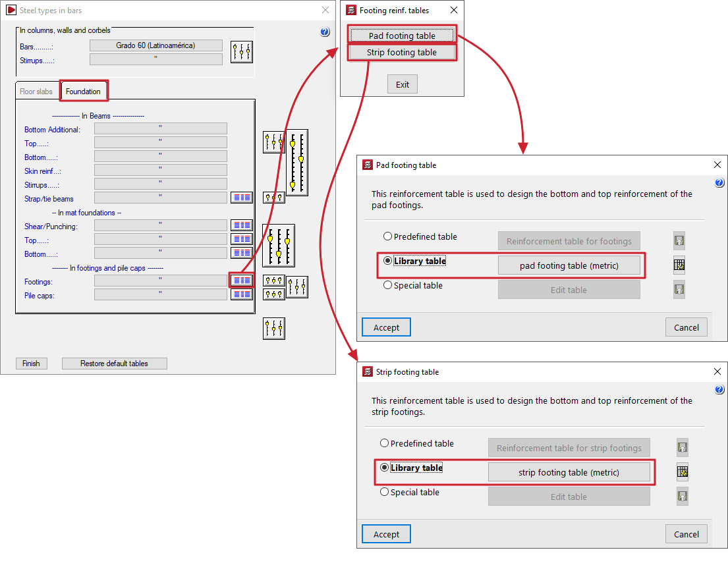Select Predefined table radio in Pad footing dialog
The width and height of the screenshot is (728, 571).
coord(388,236)
